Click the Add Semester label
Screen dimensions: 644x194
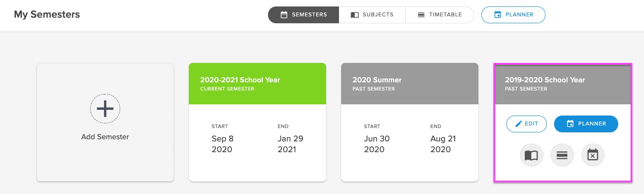pos(105,137)
